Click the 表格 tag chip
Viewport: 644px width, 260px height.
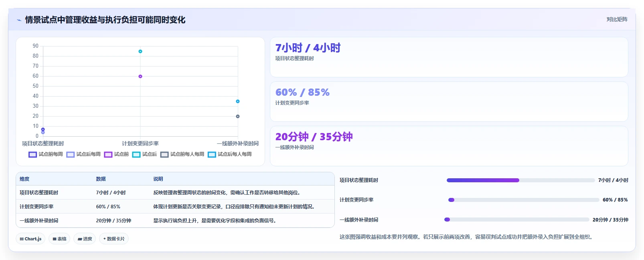pyautogui.click(x=59, y=239)
